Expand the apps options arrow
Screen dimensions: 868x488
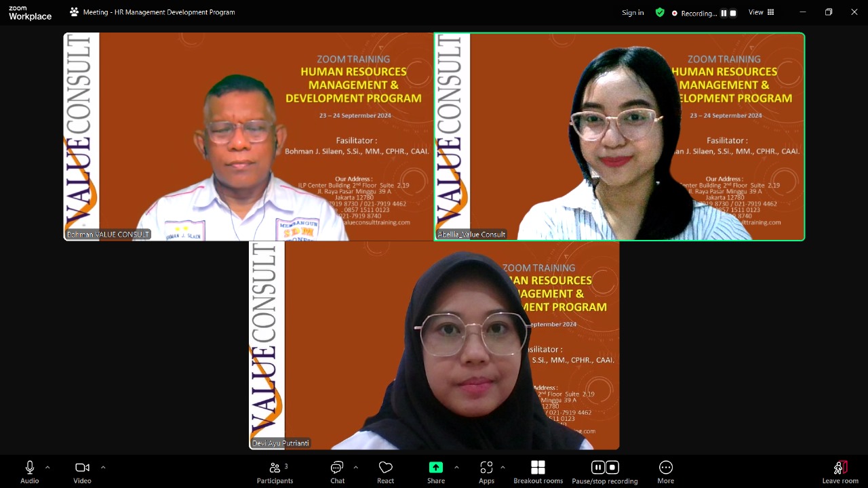pos(502,467)
